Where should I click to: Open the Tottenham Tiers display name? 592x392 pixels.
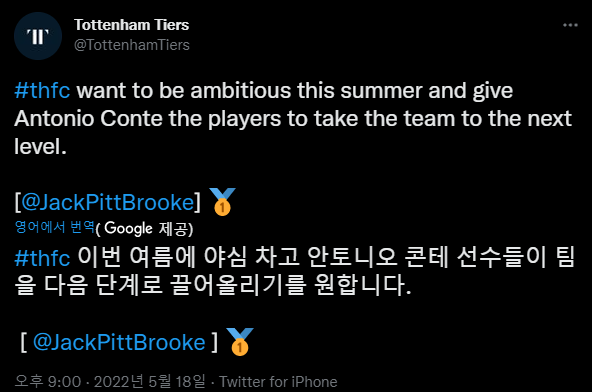[131, 25]
